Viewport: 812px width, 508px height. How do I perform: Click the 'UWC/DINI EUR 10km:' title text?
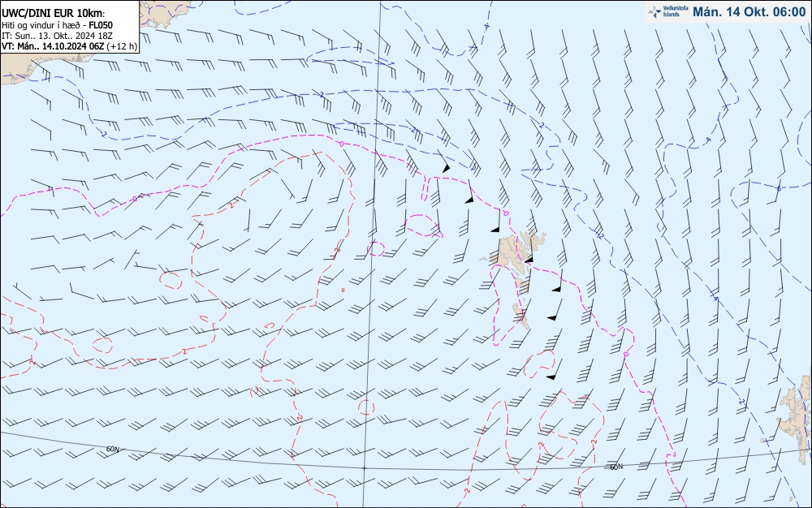54,14
